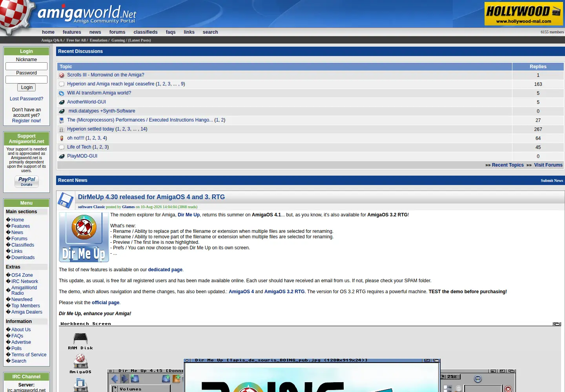Go to the Amiga Q&A forum shortcut

[52, 40]
